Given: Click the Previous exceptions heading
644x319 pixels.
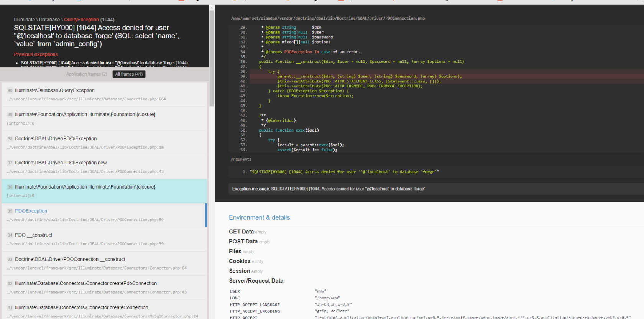Looking at the screenshot, I should (x=36, y=54).
